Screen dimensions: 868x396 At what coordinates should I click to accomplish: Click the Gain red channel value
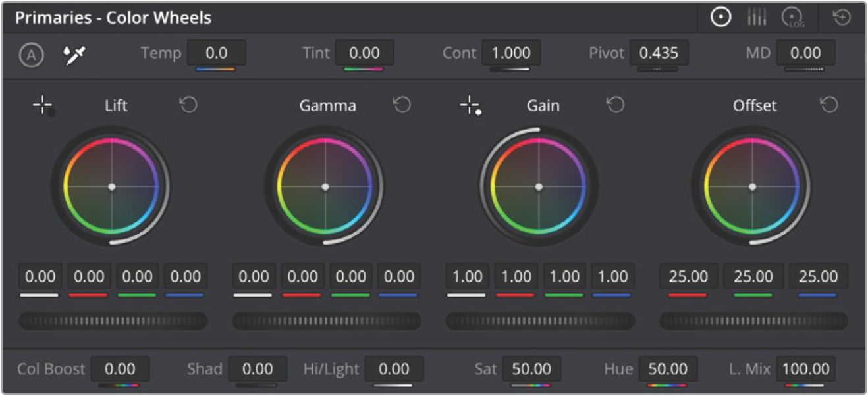point(516,276)
